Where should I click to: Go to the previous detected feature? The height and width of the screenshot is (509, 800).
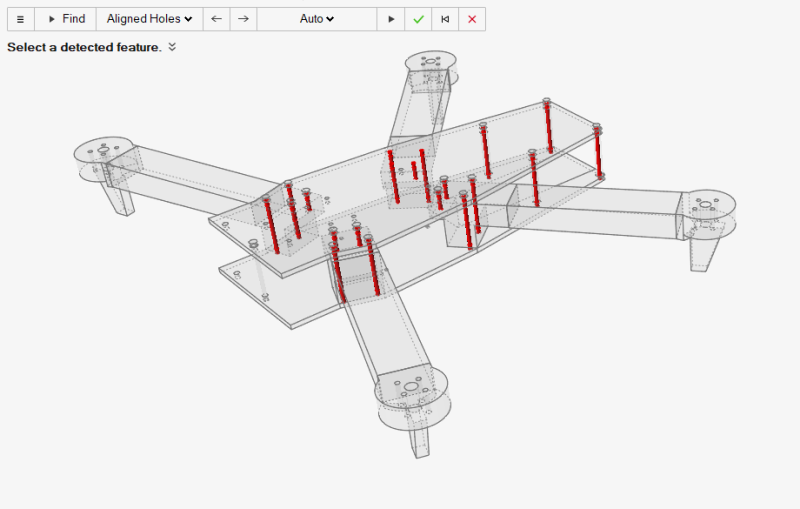[216, 19]
